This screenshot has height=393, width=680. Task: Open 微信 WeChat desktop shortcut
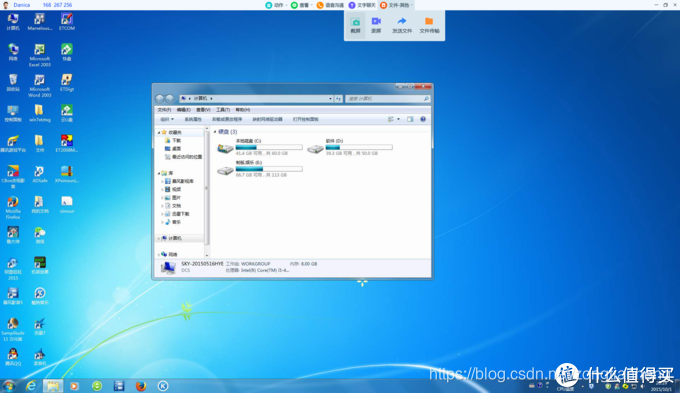[40, 235]
